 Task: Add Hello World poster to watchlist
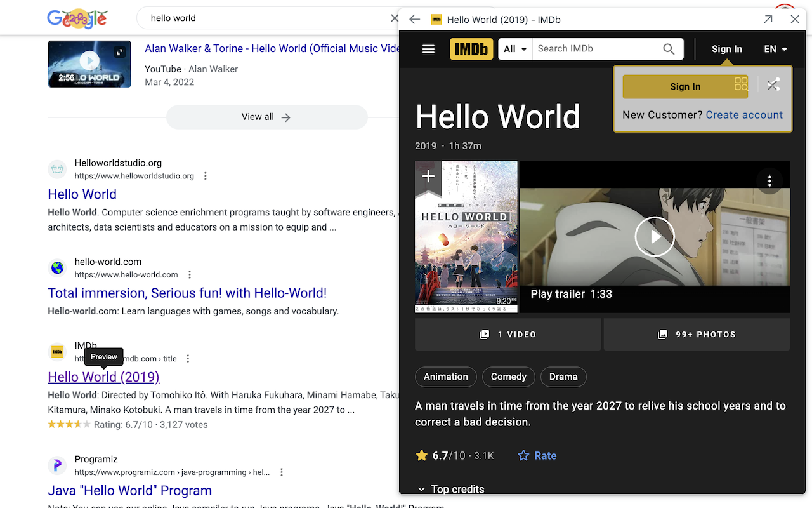tap(428, 176)
